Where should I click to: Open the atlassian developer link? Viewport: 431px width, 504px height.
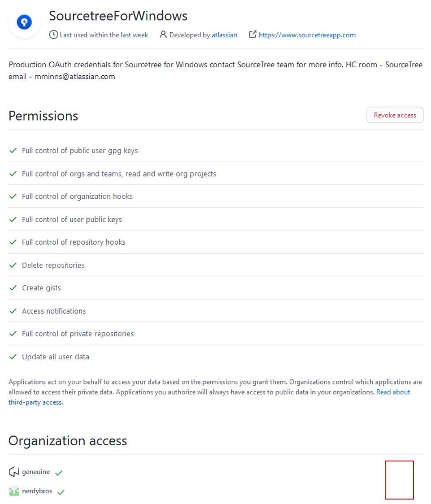[224, 35]
